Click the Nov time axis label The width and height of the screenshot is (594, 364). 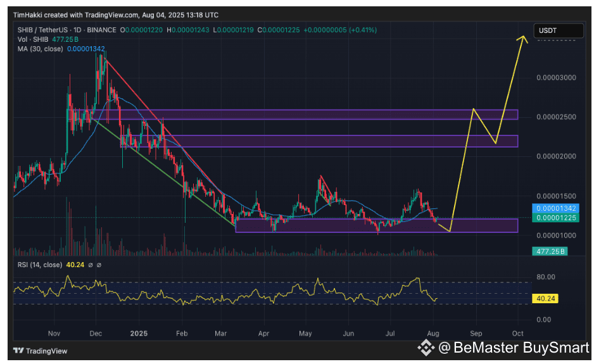pyautogui.click(x=54, y=334)
